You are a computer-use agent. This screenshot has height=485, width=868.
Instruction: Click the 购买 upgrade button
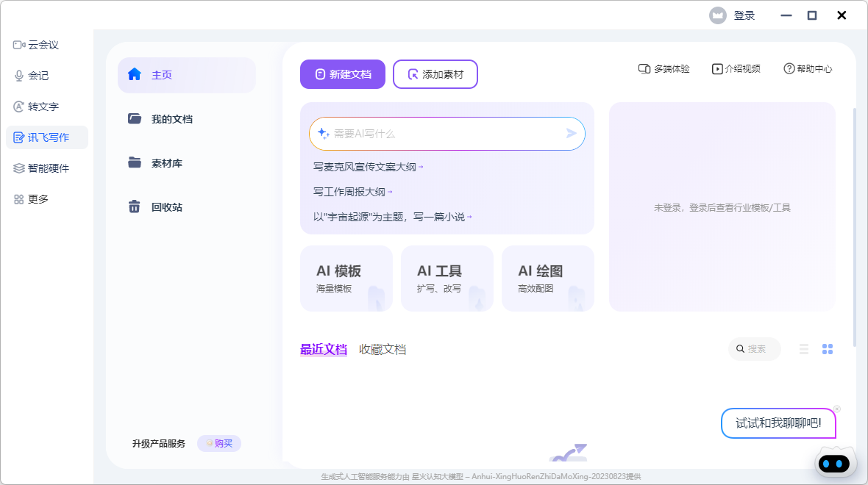pyautogui.click(x=219, y=444)
